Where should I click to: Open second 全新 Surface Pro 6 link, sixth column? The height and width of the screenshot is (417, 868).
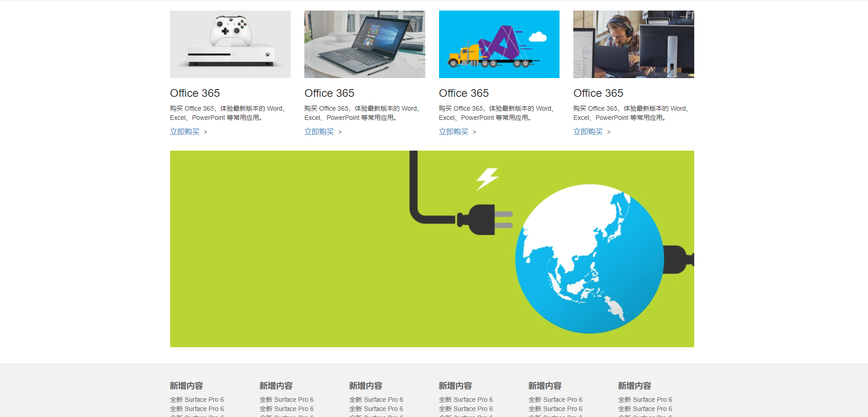pos(645,409)
